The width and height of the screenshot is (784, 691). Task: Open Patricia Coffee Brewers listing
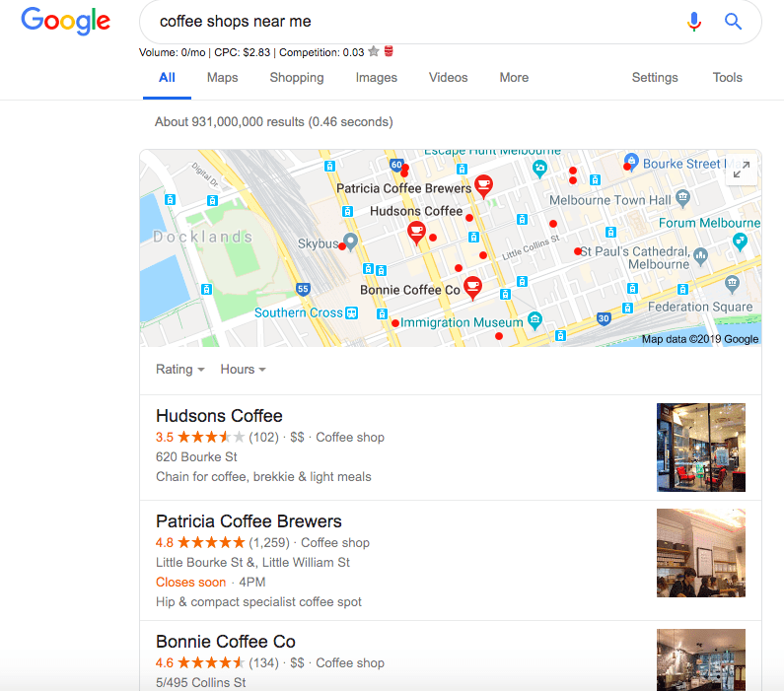pyautogui.click(x=249, y=521)
